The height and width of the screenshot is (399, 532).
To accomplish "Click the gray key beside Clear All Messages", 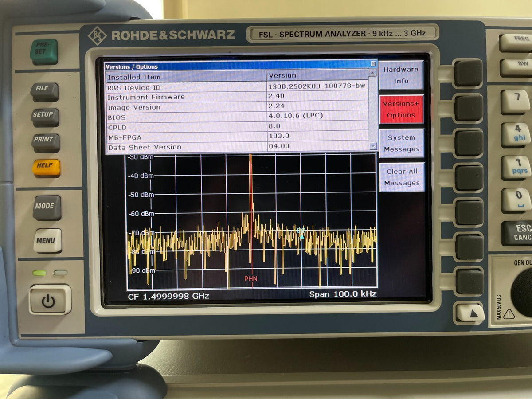I will pos(469,178).
